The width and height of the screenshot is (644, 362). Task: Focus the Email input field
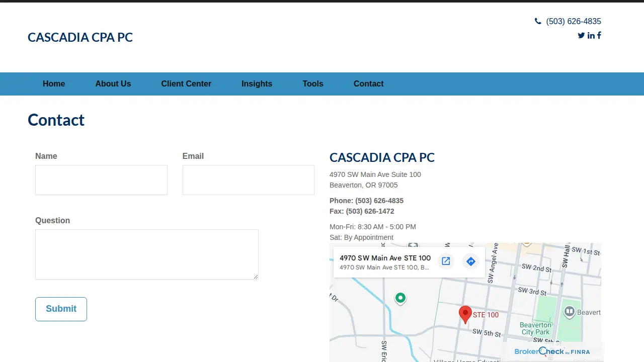pos(249,180)
